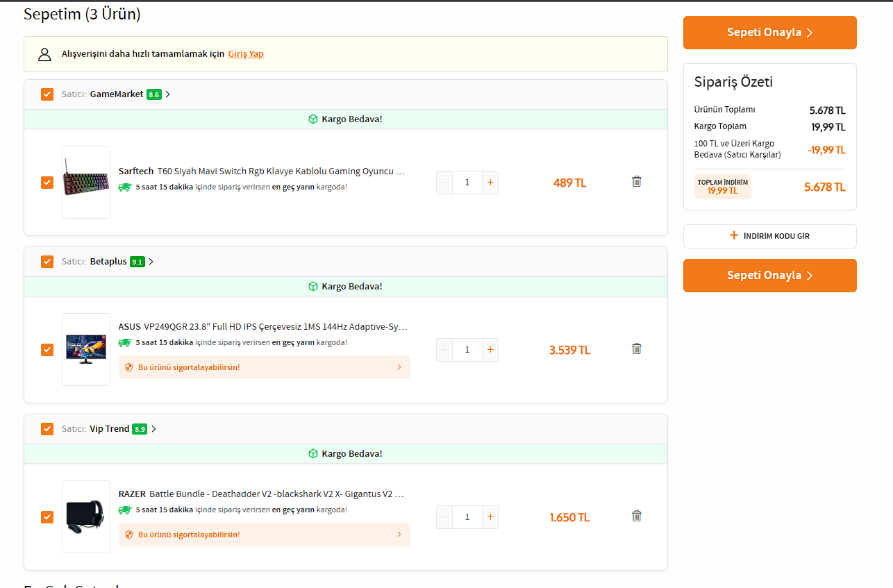The height and width of the screenshot is (588, 893).
Task: Increase ASUS monitor quantity
Action: point(490,350)
